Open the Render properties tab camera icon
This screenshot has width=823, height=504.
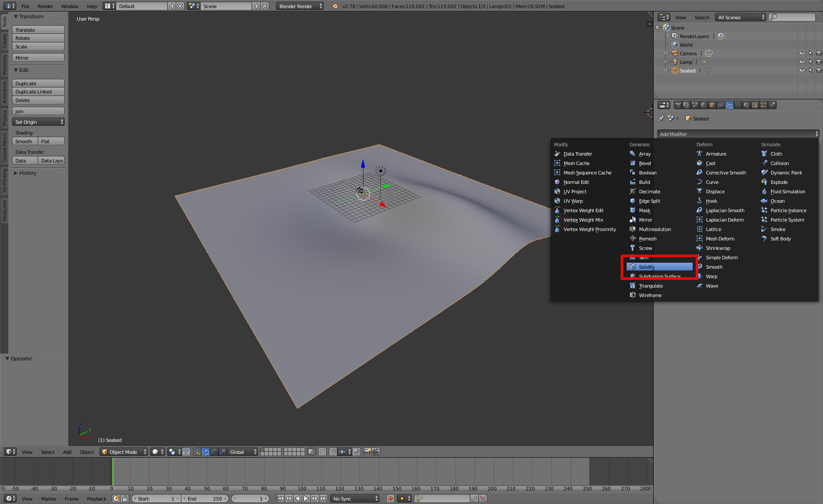(x=678, y=105)
